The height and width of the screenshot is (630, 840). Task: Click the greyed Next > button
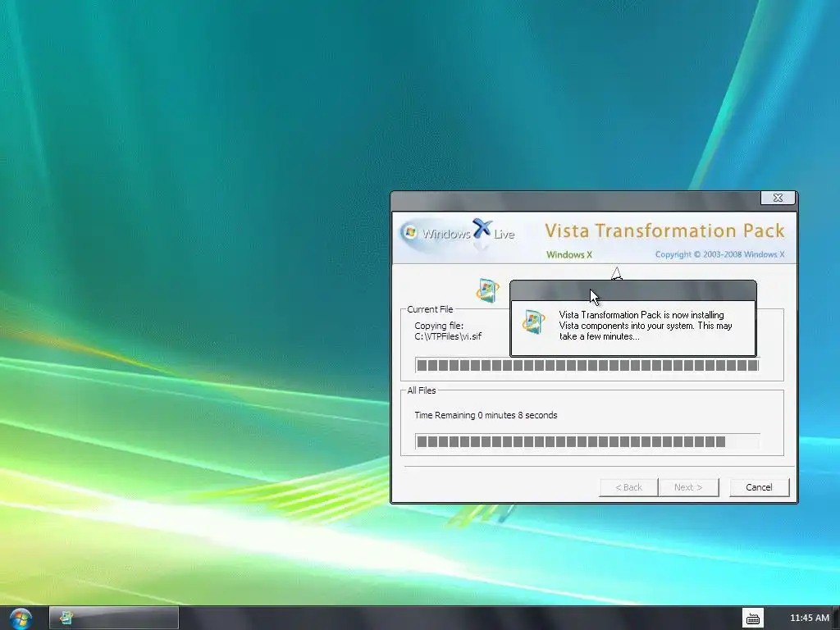click(688, 487)
